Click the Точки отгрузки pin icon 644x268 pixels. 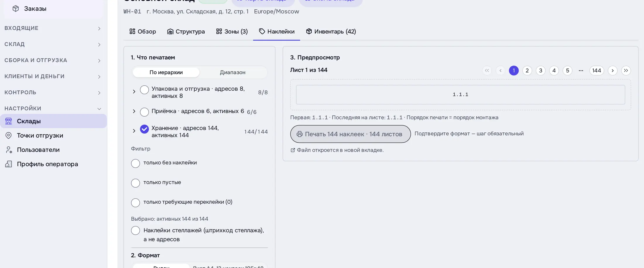(8, 135)
